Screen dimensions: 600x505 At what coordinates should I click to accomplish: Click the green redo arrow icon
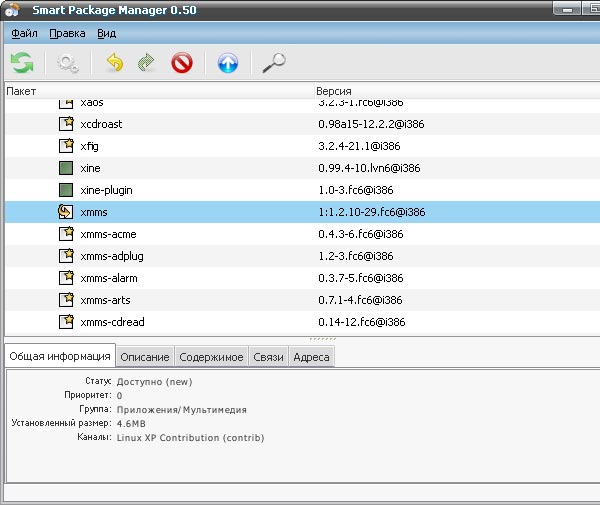146,62
